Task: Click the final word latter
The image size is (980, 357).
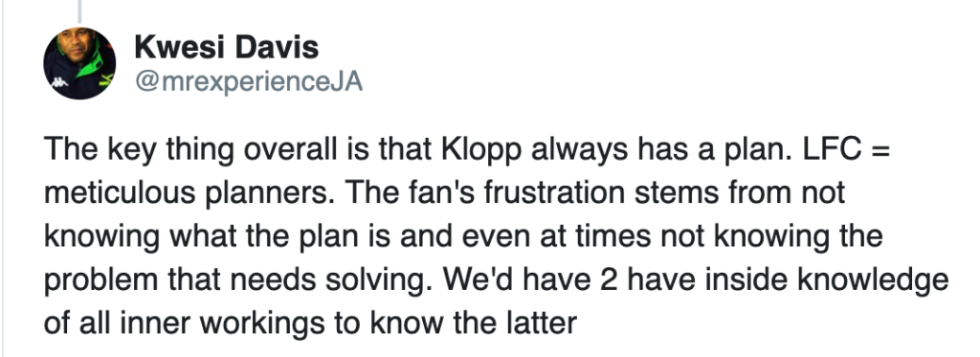Action: (542, 323)
